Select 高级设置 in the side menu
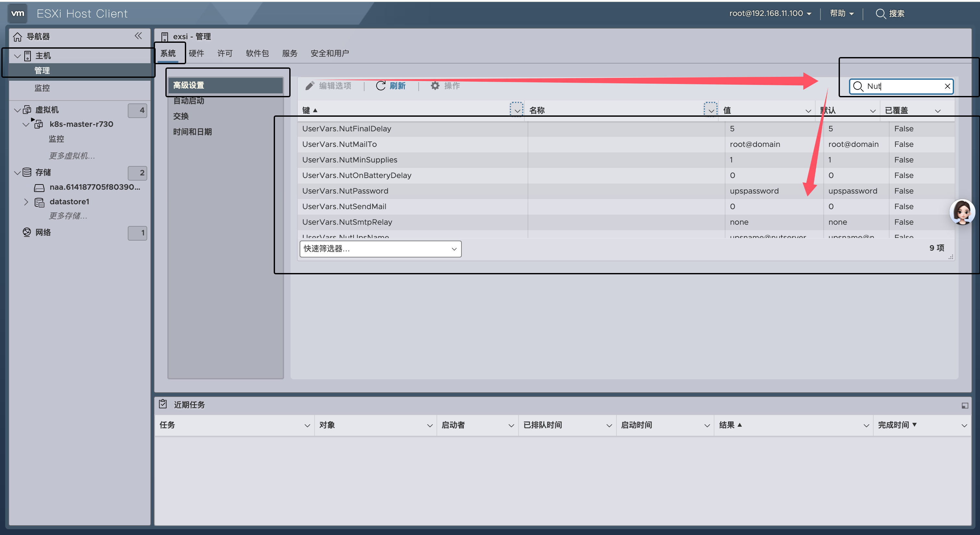This screenshot has width=980, height=535. click(226, 85)
